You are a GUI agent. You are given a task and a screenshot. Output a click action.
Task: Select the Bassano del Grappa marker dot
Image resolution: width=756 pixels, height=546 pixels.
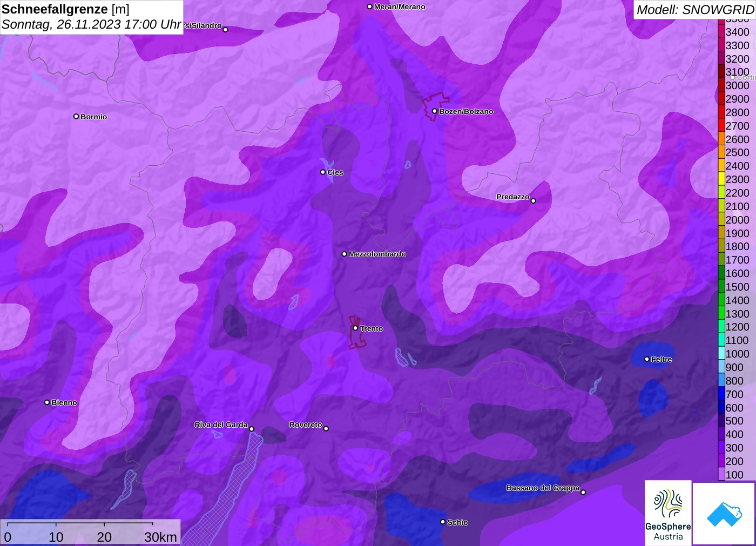(x=583, y=492)
